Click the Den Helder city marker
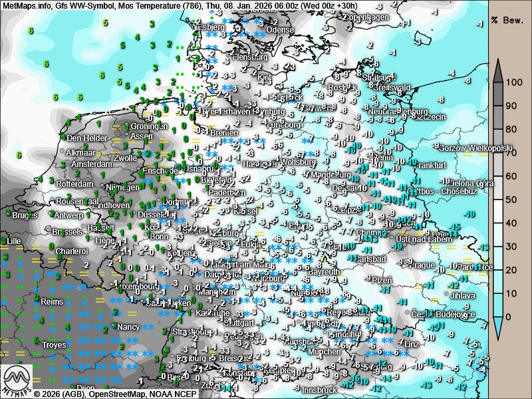The image size is (532, 399). point(64,138)
